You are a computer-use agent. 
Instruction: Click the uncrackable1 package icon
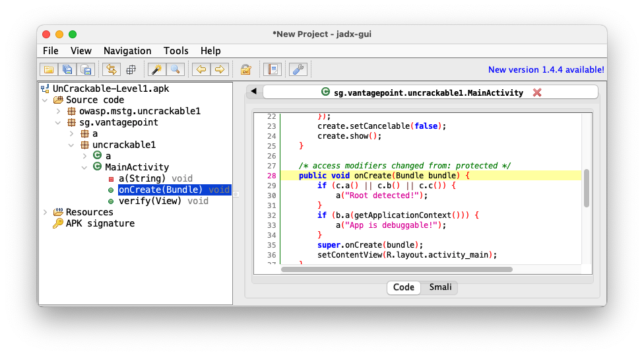click(x=84, y=145)
